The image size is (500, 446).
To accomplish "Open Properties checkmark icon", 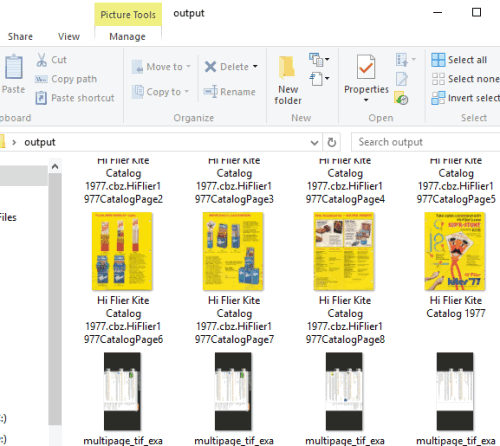I will tap(366, 67).
